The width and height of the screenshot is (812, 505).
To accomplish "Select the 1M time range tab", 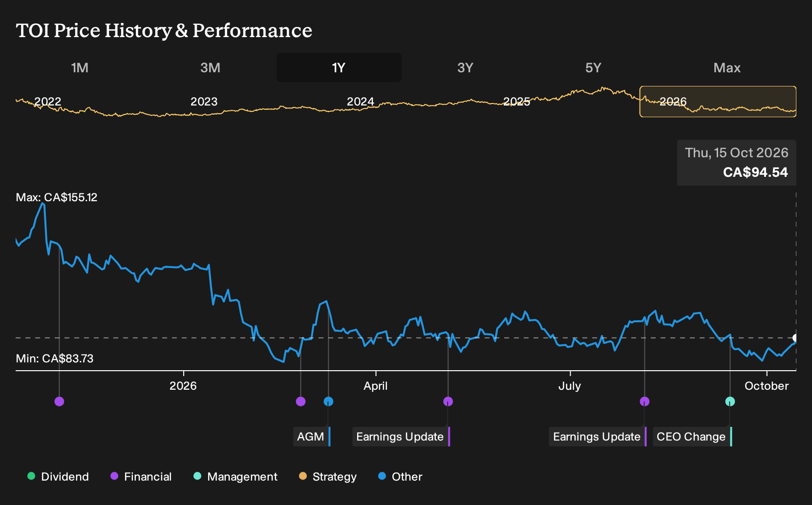I will pos(80,67).
